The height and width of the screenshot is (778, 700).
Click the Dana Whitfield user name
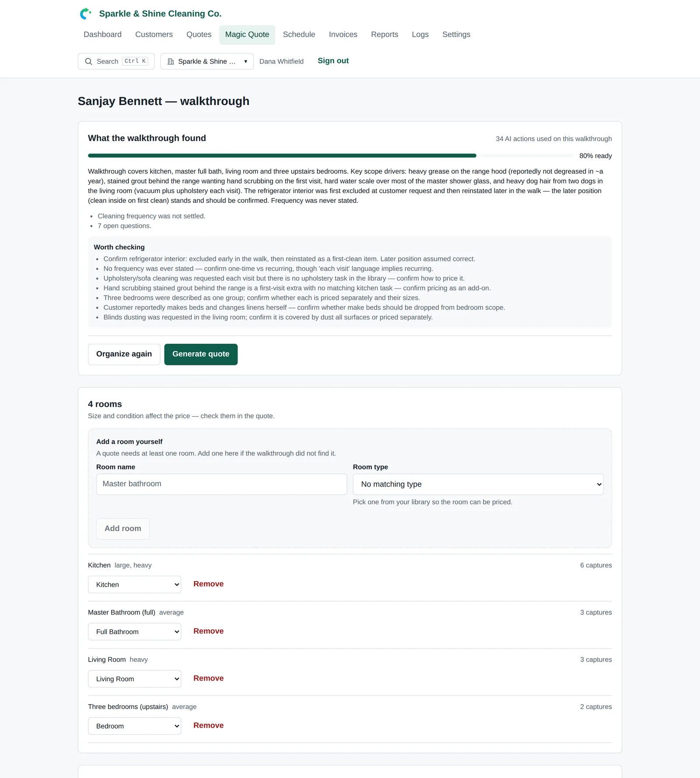(x=281, y=62)
